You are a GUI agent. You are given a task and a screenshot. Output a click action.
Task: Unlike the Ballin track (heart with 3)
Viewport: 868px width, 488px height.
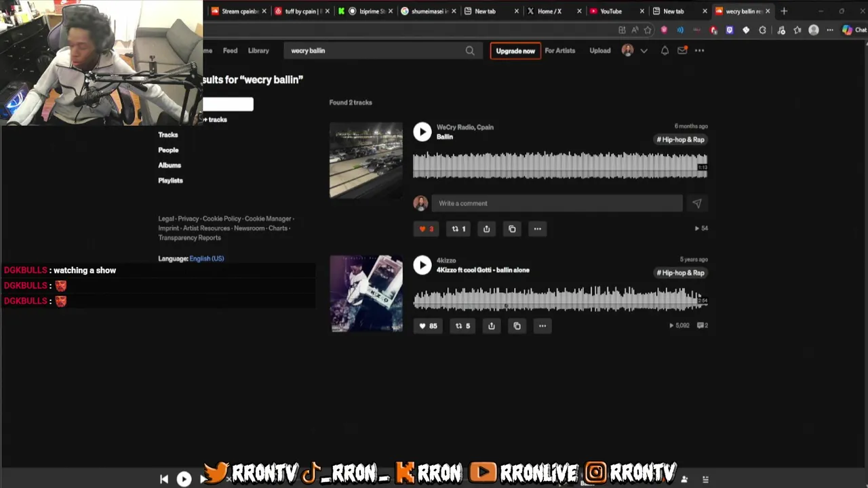click(x=426, y=229)
